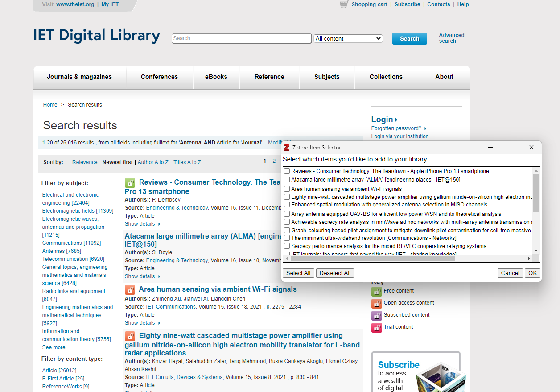Filter by Communications [11092] subject
Screen dimensions: 560x392
[x=71, y=243]
